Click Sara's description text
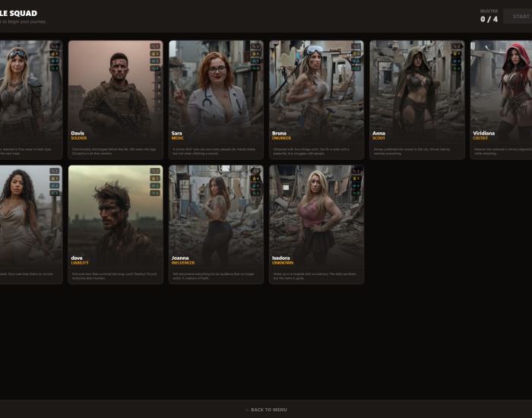This screenshot has height=418, width=532. 214,151
